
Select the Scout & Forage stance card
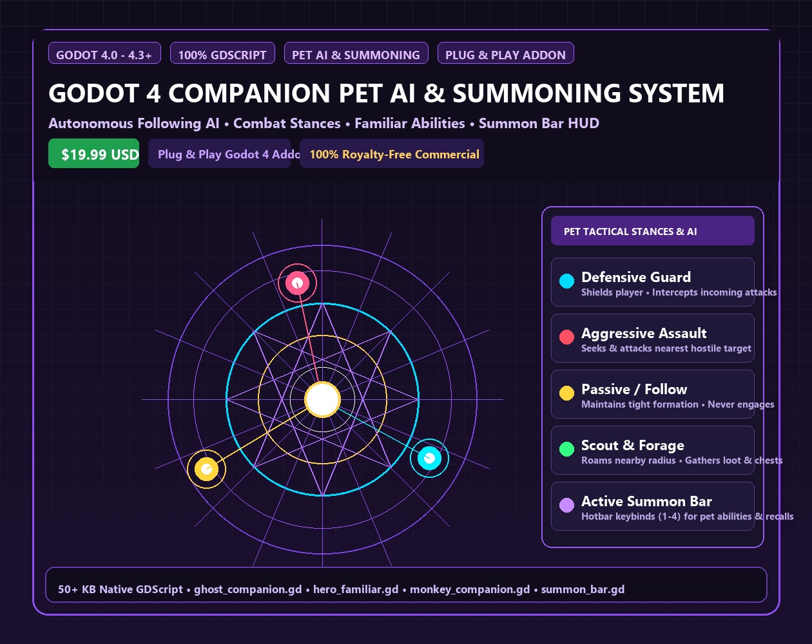click(x=652, y=450)
